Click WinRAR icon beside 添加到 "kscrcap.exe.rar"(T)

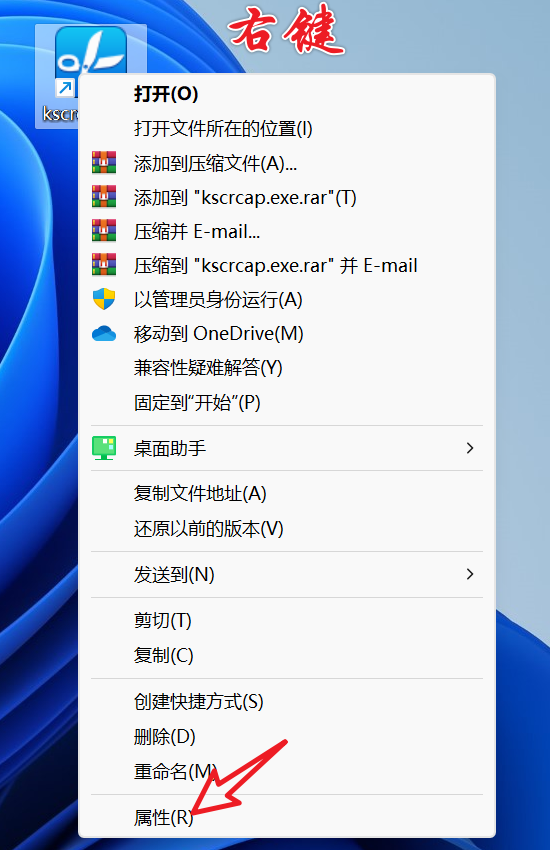point(104,197)
